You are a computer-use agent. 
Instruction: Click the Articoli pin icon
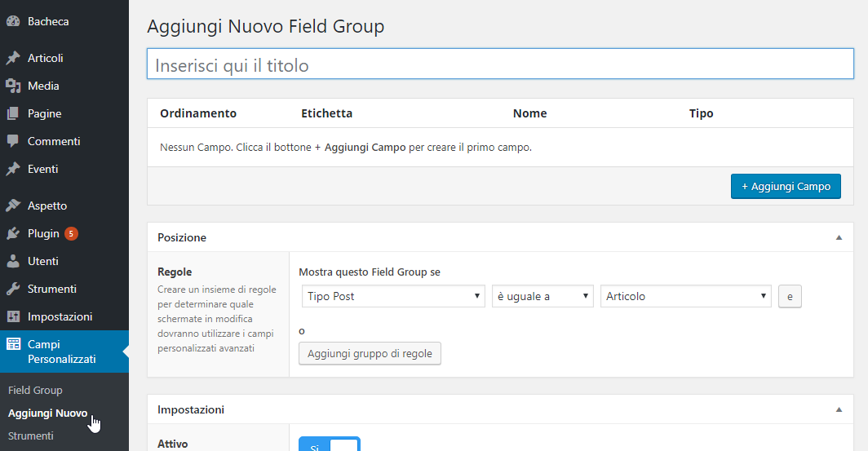pos(13,58)
